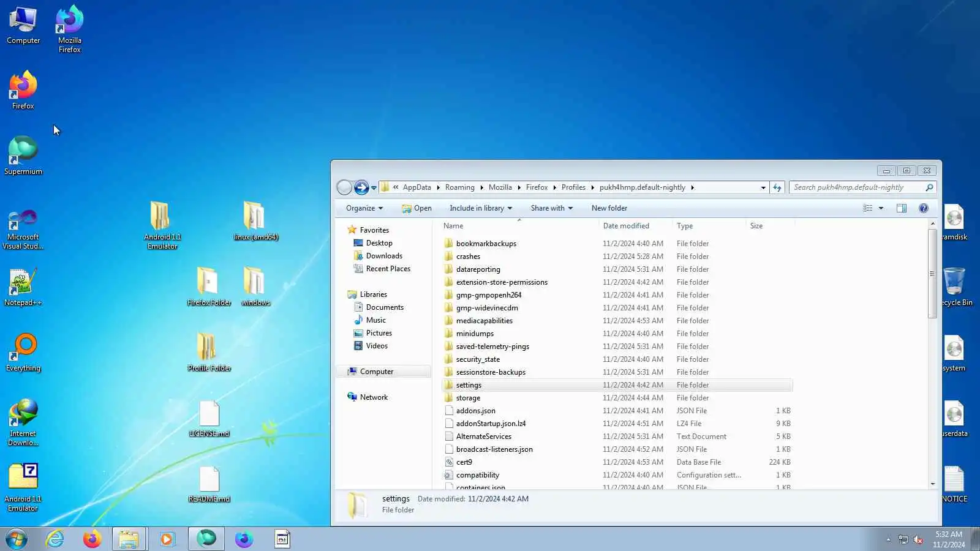This screenshot has height=551, width=980.
Task: Select the Firefox Folder icon on desktop
Action: pos(209,287)
